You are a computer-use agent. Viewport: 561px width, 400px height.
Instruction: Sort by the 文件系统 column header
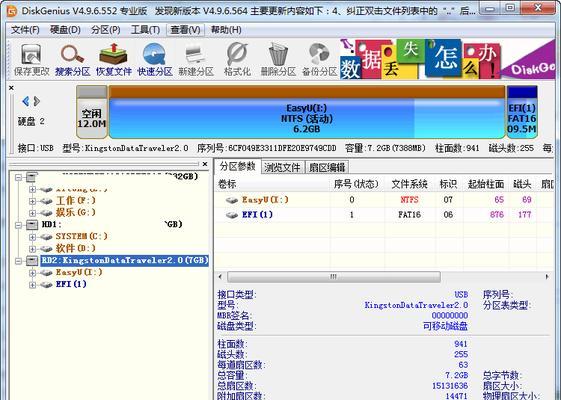coord(409,184)
